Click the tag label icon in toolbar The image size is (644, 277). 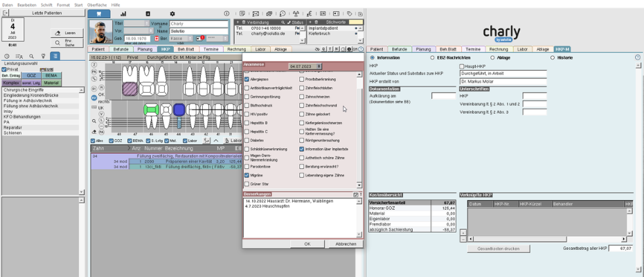349,14
